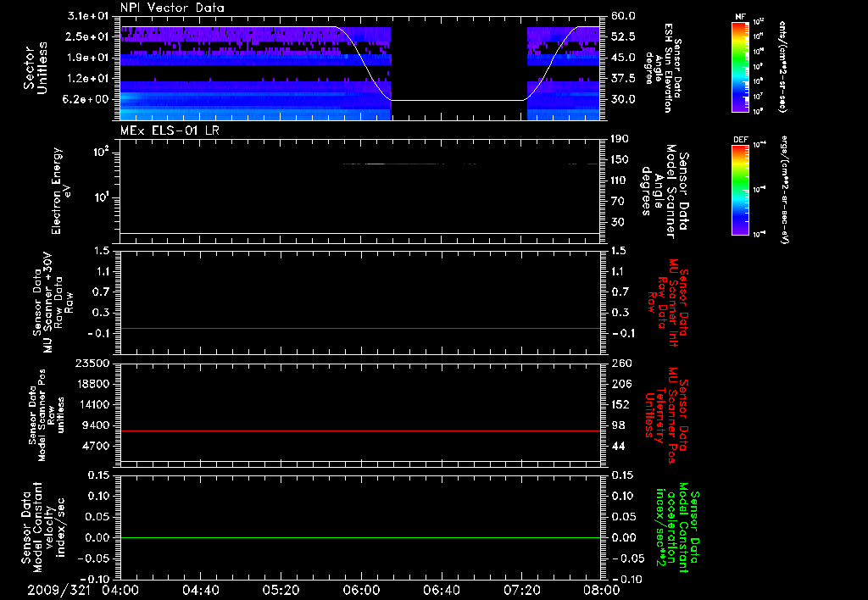Click the red line in the scanner position panel
This screenshot has width=868, height=600.
click(x=360, y=431)
